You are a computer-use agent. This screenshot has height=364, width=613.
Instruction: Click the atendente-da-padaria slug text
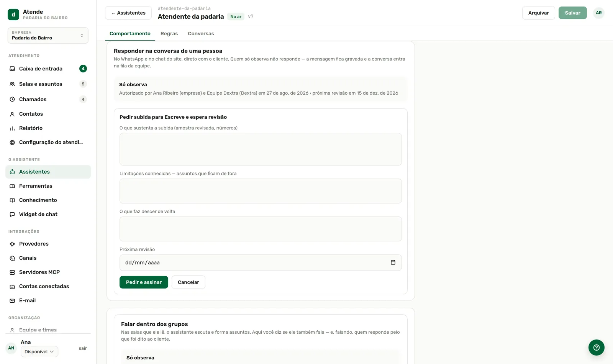click(x=184, y=8)
